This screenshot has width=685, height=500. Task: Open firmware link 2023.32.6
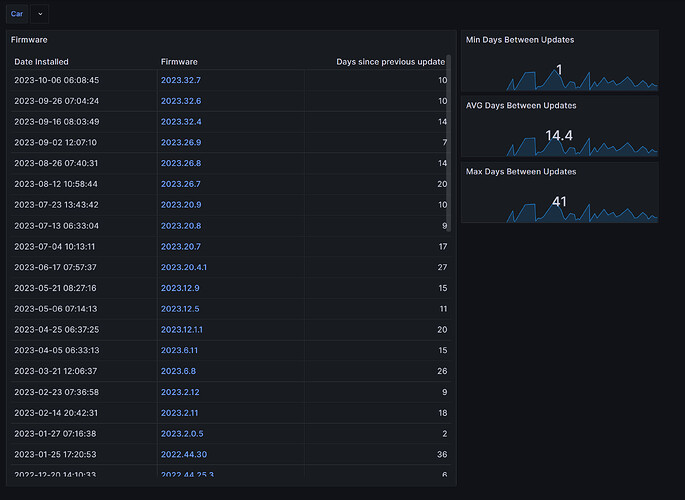tap(181, 101)
